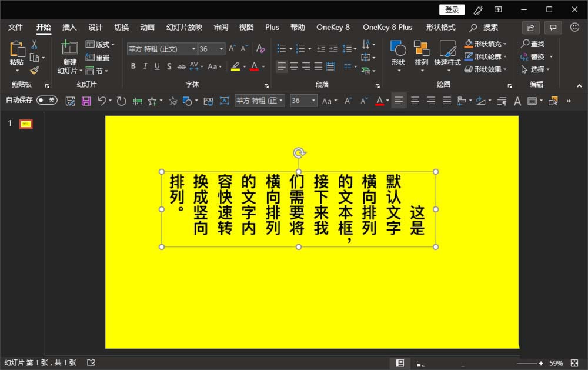Switch the AutoSave toggle on

point(46,101)
